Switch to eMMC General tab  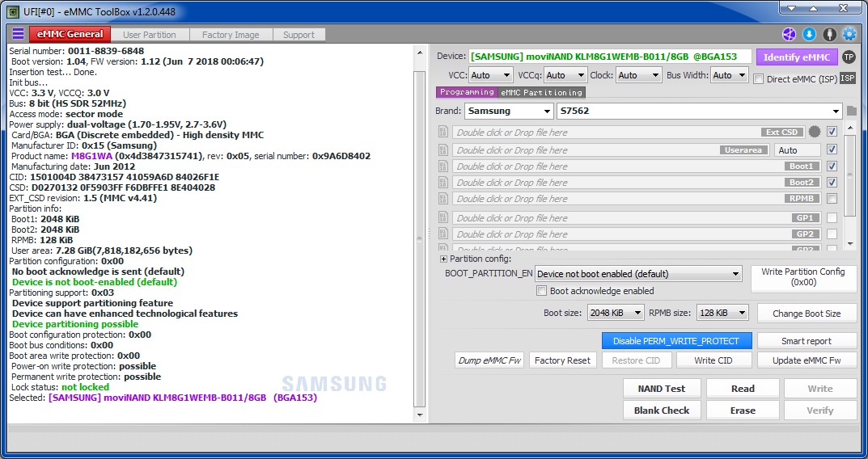(x=70, y=34)
